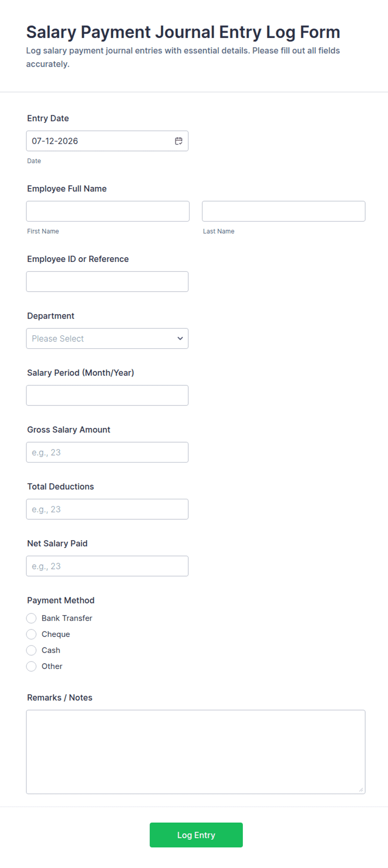The image size is (388, 868).
Task: Select the Employee ID or Reference field
Action: tap(107, 282)
